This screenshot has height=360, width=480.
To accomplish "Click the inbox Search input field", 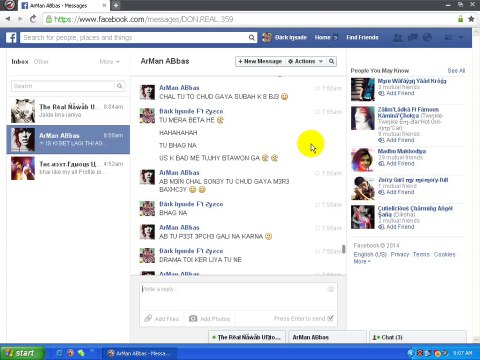I will (x=63, y=86).
